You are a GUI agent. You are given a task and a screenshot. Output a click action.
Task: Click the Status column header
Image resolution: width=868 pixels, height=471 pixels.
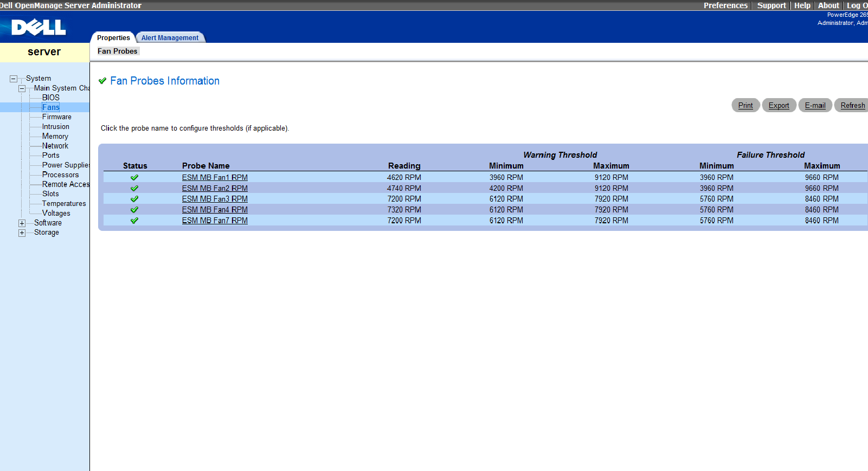(135, 166)
